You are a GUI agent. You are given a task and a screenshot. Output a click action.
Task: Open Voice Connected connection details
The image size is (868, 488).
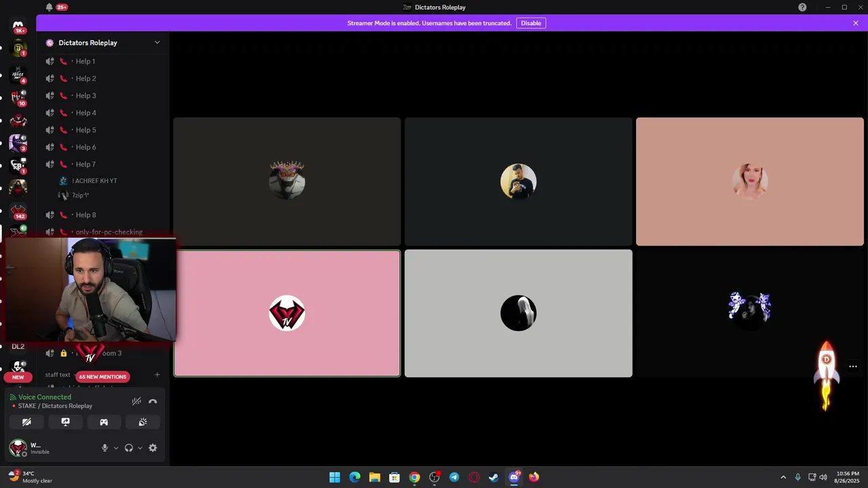tap(45, 397)
